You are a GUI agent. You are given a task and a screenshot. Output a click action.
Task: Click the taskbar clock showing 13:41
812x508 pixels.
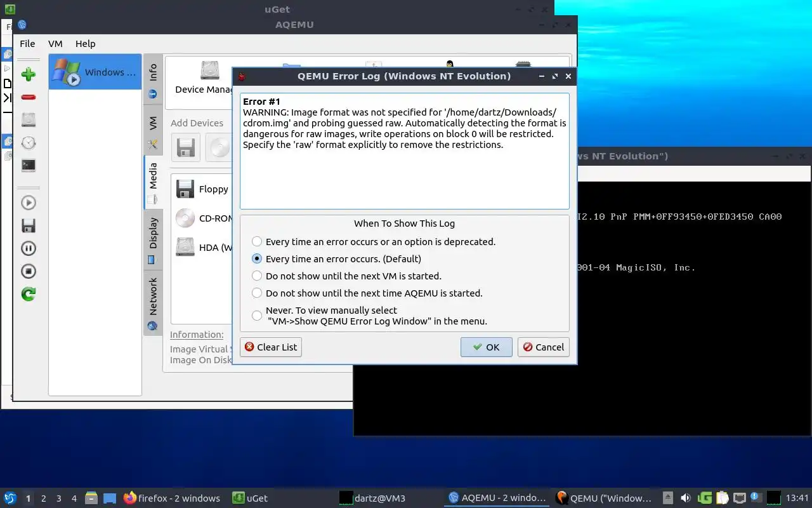tap(797, 498)
